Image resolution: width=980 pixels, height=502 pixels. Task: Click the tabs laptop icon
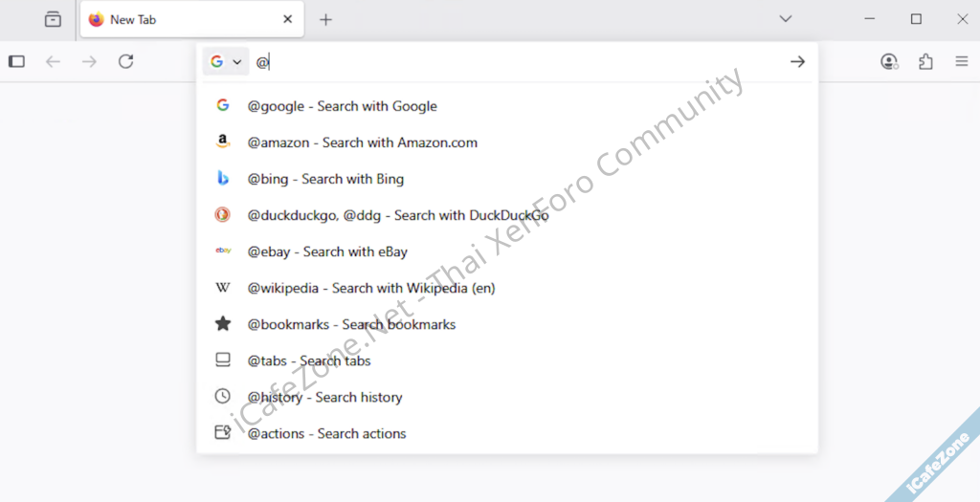[x=222, y=360]
